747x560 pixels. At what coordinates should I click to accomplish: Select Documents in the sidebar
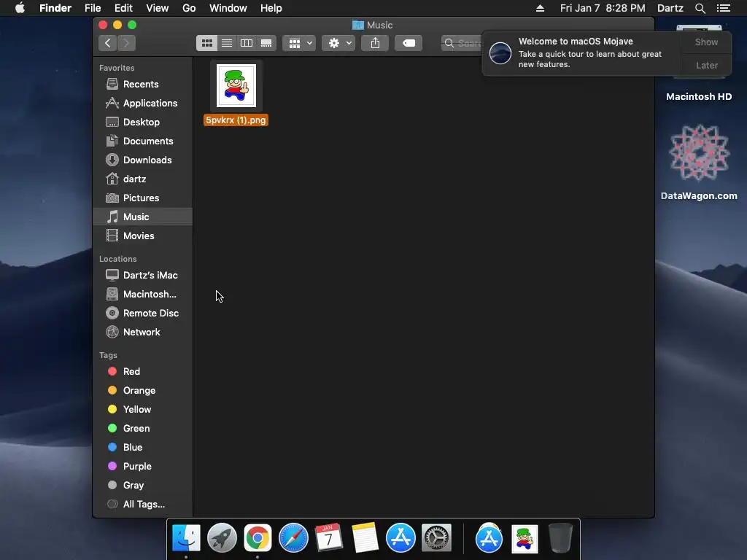[x=142, y=141]
